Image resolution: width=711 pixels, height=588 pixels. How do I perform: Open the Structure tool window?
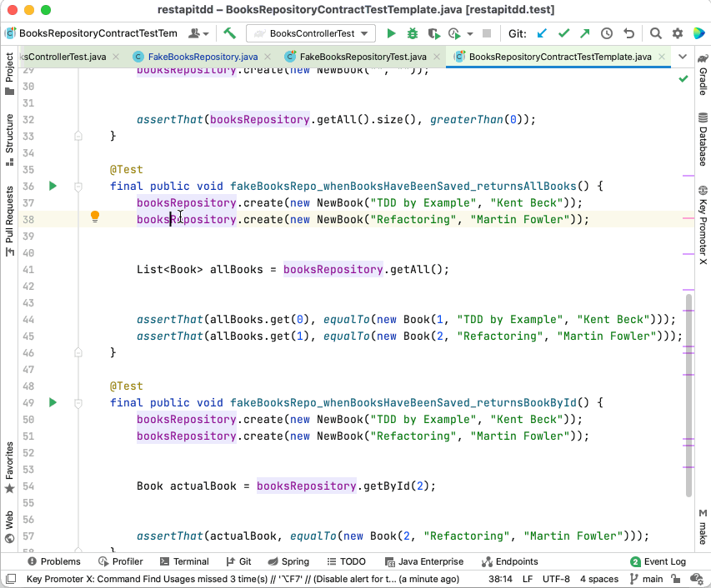pyautogui.click(x=9, y=140)
